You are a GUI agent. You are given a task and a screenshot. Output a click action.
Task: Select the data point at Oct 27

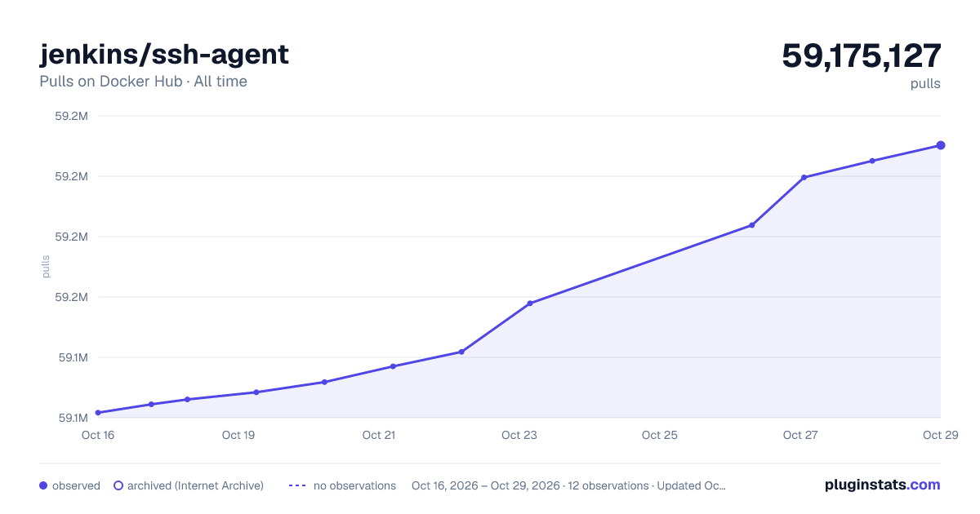(804, 177)
